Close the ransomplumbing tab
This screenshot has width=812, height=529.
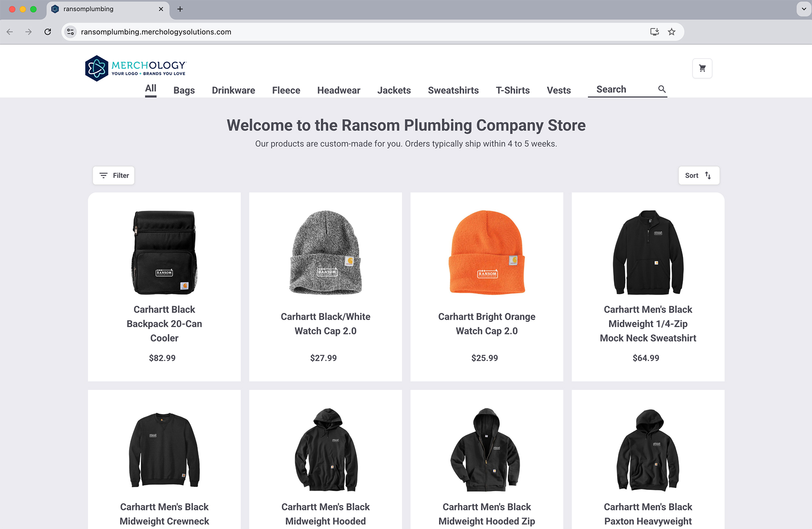tap(161, 9)
